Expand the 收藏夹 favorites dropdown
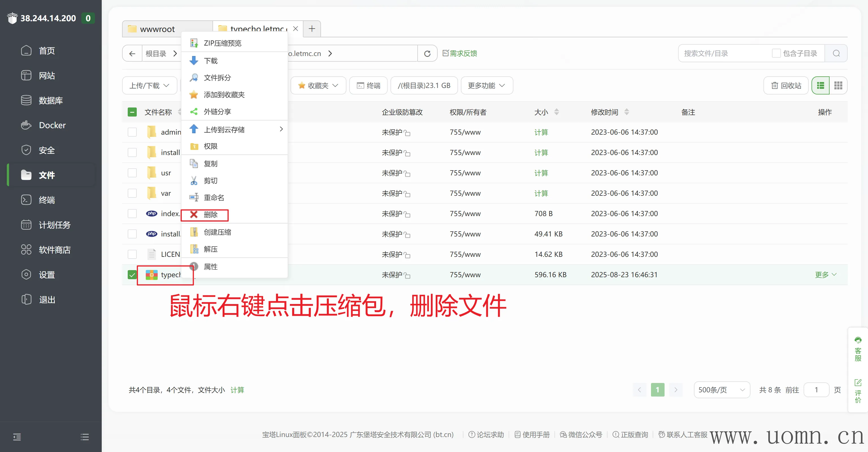Viewport: 868px width, 452px height. pyautogui.click(x=318, y=86)
